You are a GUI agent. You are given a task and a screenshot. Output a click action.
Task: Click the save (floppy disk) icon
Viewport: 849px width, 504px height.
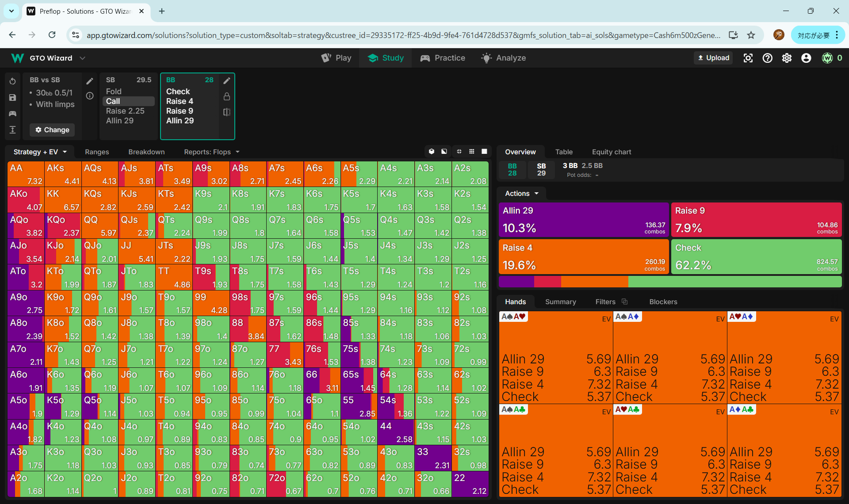coord(12,98)
